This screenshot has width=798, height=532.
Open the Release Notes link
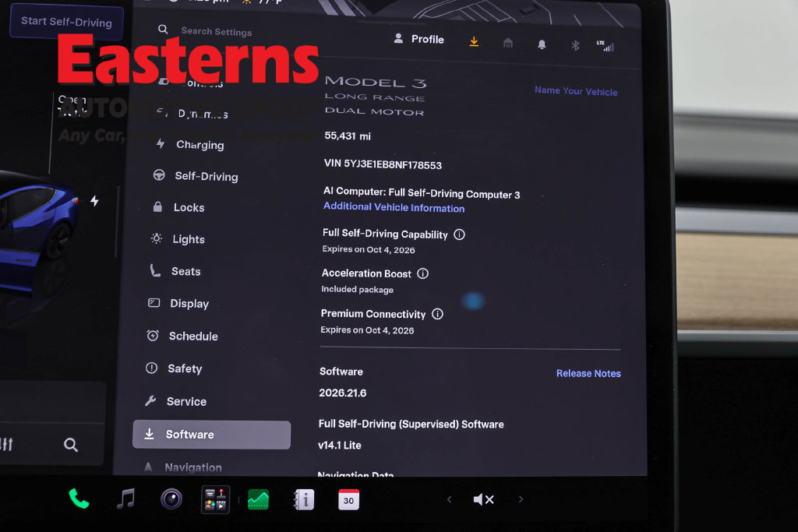(x=588, y=373)
